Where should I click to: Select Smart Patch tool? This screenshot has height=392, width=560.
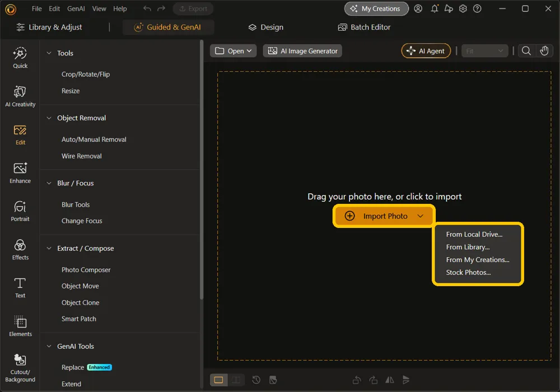(x=79, y=319)
